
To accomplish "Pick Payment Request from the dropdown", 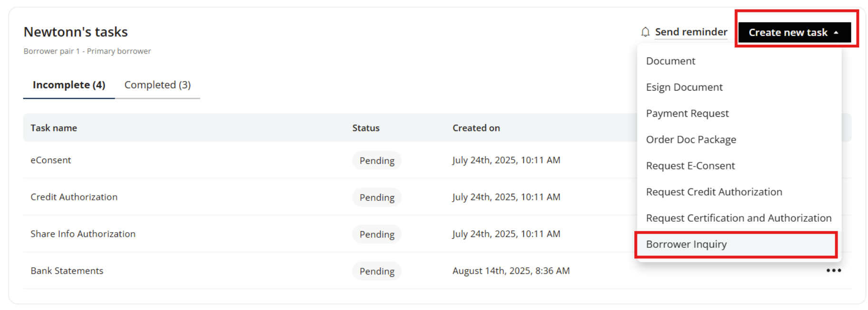I will pos(687,113).
